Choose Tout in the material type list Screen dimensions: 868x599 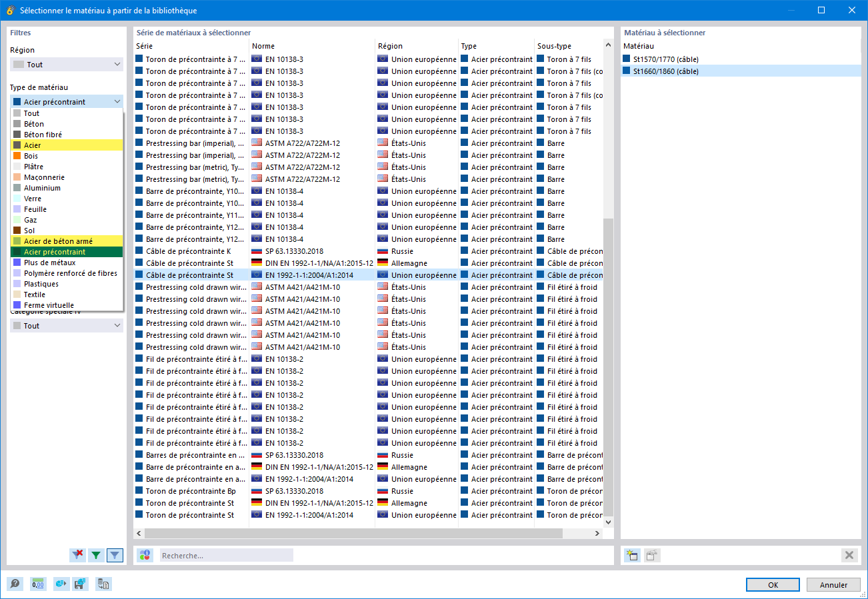pyautogui.click(x=67, y=113)
